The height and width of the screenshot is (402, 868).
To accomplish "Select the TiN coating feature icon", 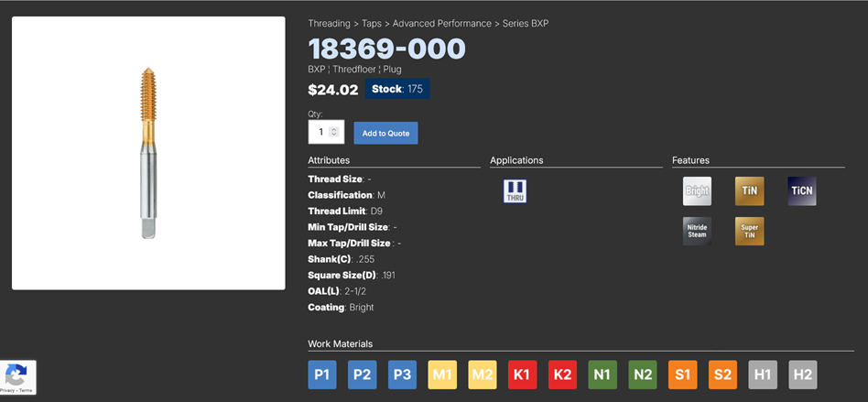I will point(749,190).
